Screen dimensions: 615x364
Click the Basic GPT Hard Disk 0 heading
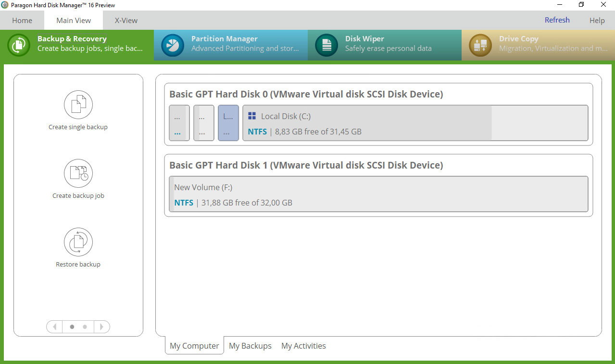click(306, 94)
